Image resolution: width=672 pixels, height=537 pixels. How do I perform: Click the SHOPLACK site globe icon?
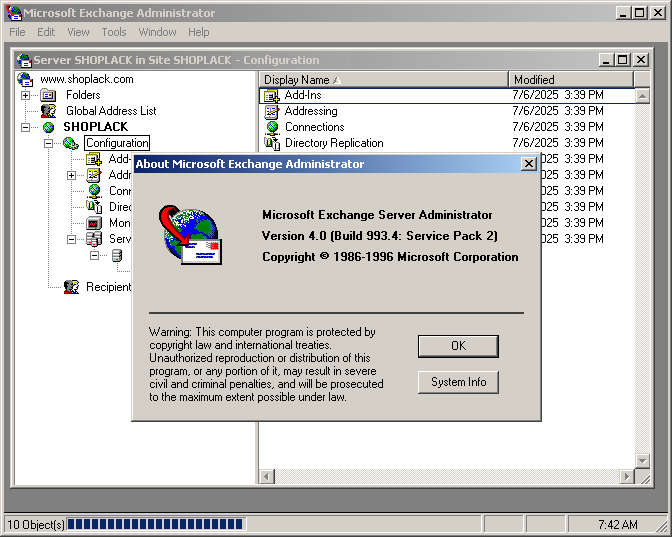[x=48, y=127]
